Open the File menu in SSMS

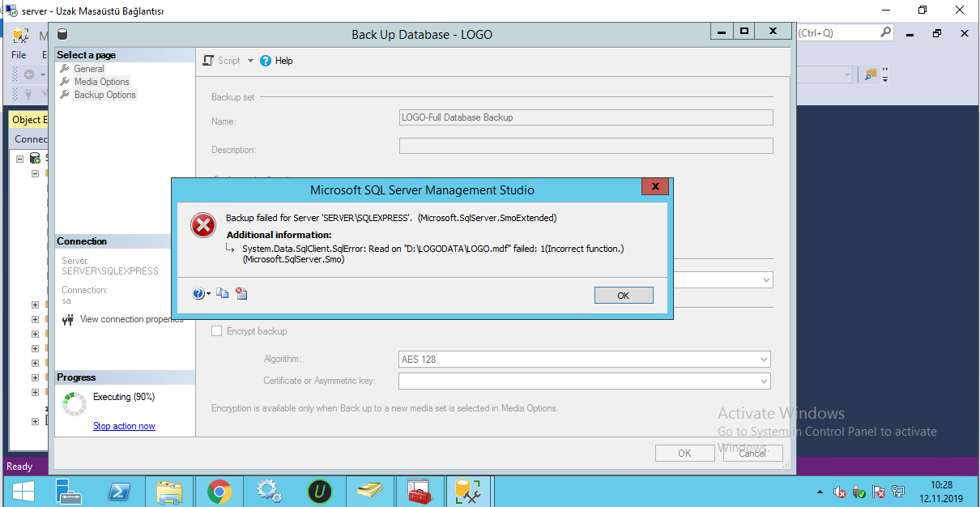19,54
